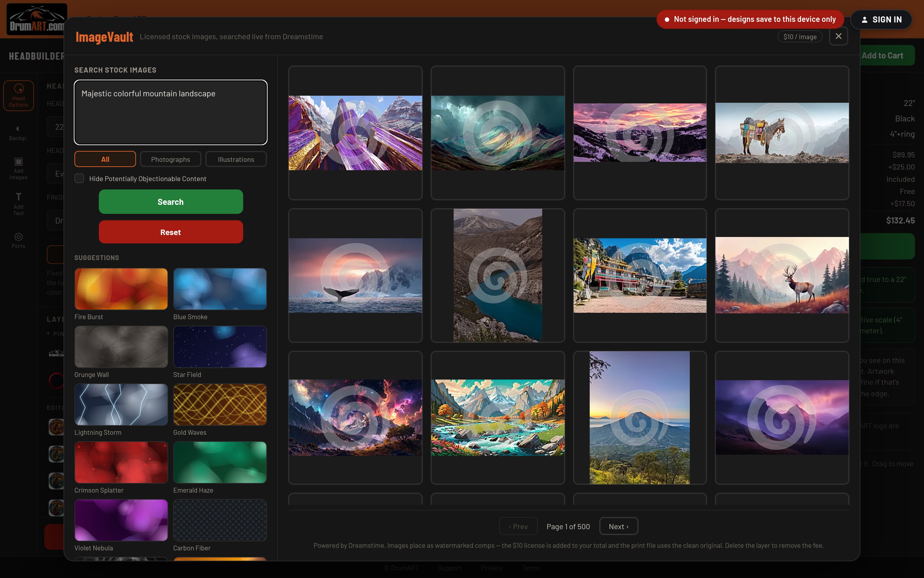The image size is (924, 578).
Task: Pick the illustrated river valley image
Action: point(498,417)
